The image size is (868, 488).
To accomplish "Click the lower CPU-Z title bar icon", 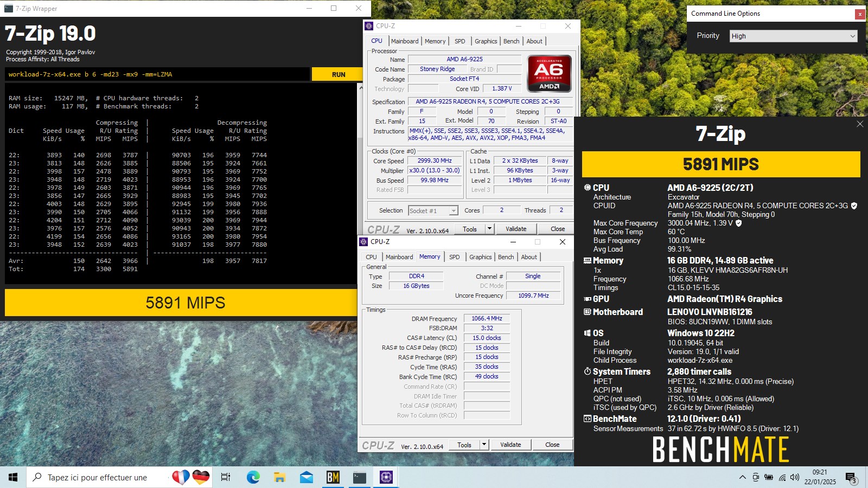I will 363,242.
